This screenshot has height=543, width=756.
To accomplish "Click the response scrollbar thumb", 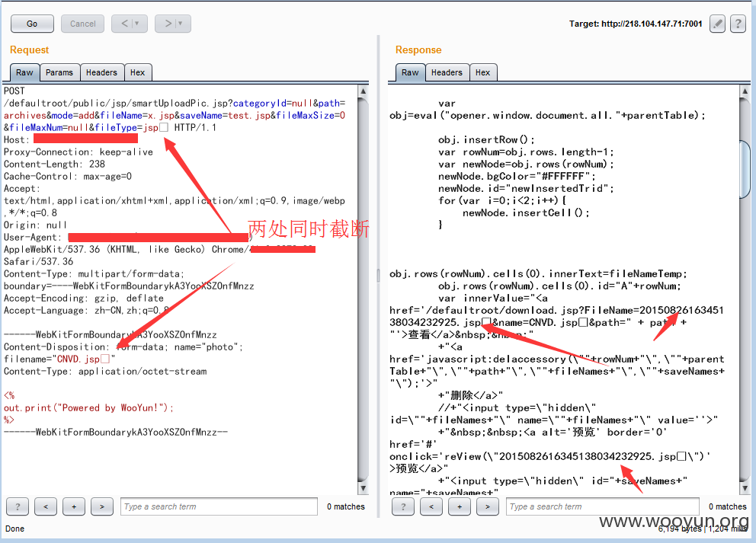I will [x=745, y=168].
